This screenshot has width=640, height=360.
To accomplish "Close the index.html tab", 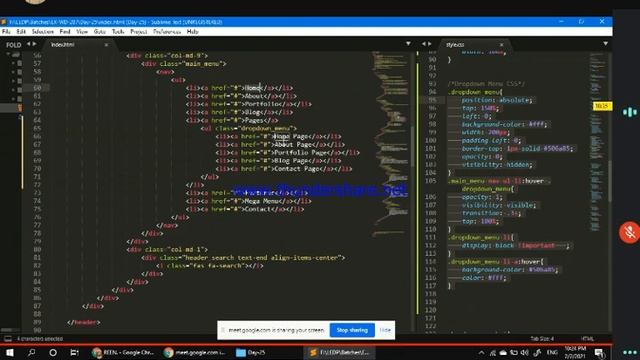I will [107, 44].
